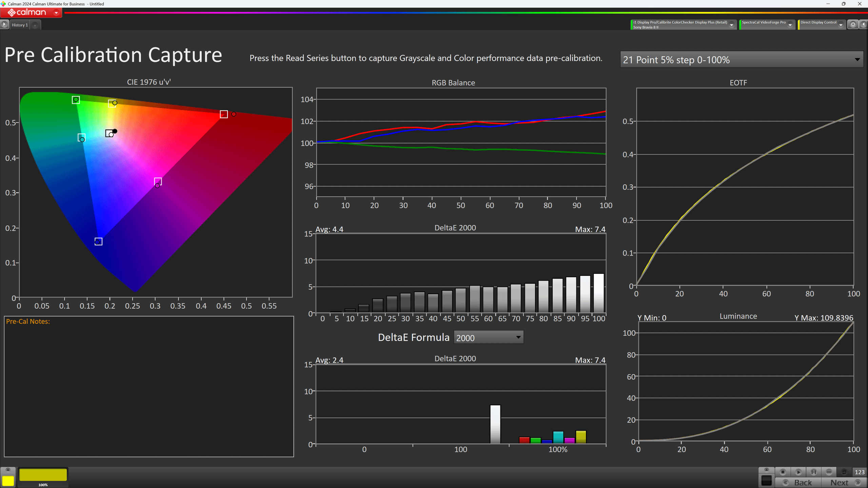Expand the left history play arrow
Viewport: 868px width, 488px height.
tap(4, 24)
